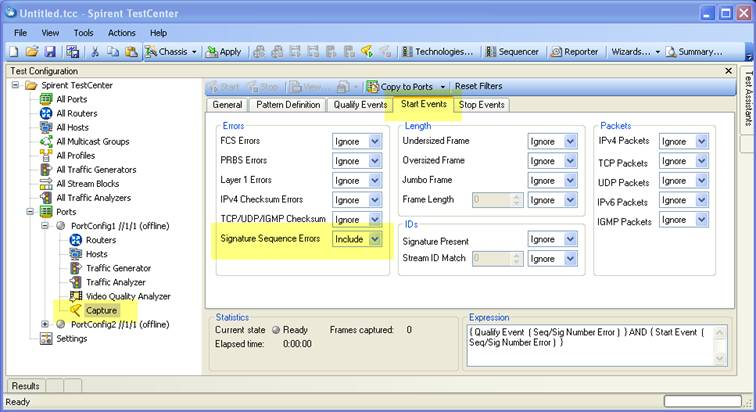756x412 pixels.
Task: Open Undersized Frame dropdown
Action: [570, 142]
